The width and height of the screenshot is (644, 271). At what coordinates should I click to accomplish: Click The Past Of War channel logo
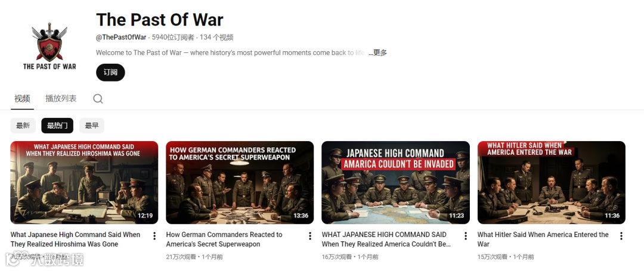tap(49, 46)
